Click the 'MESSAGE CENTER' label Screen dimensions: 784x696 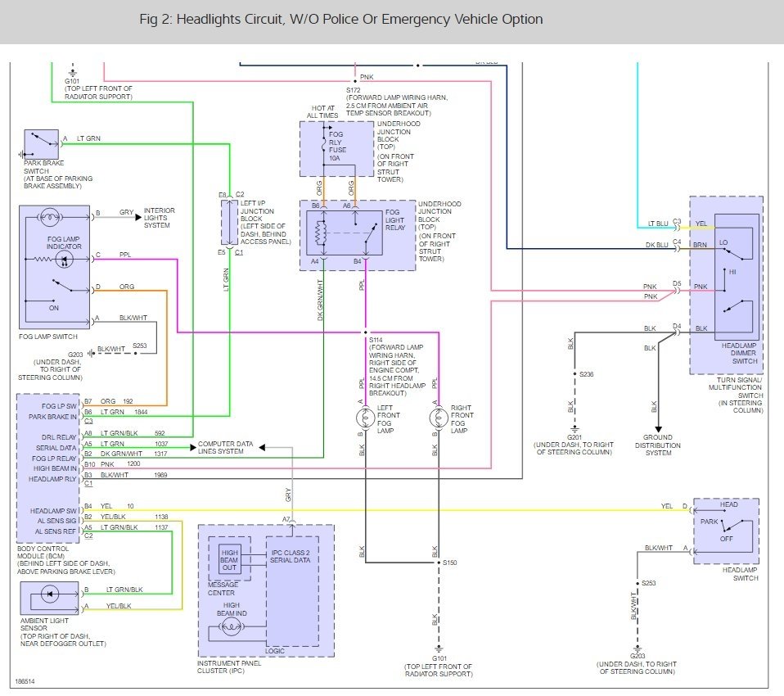coord(223,589)
